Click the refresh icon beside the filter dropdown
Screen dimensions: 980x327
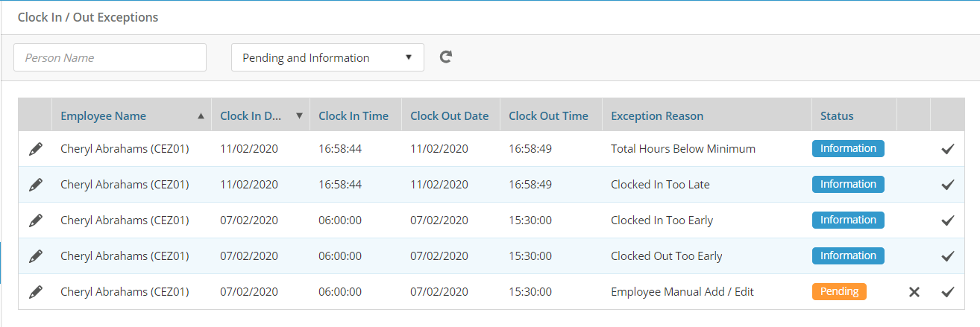[445, 57]
